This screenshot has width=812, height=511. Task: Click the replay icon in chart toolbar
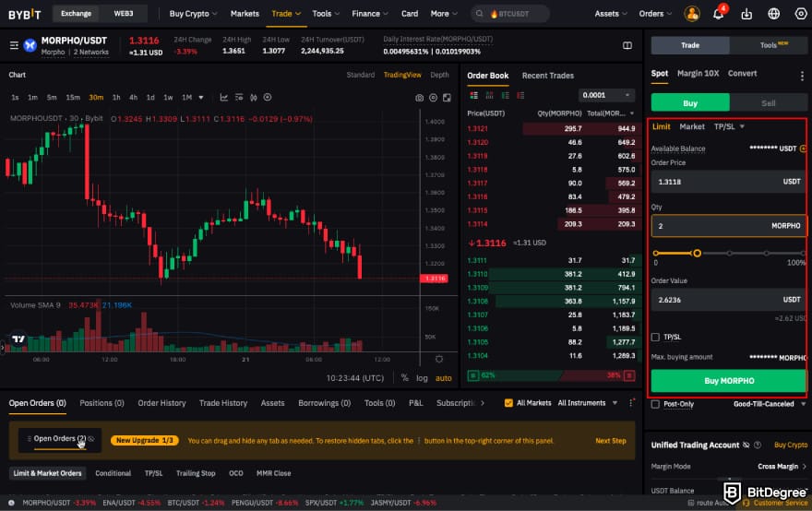pos(268,98)
